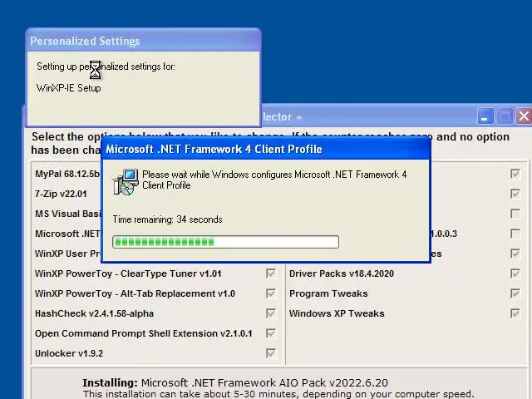
Task: Toggle the Alt-Tab Replacement v1.0 checkbox
Action: 271,293
